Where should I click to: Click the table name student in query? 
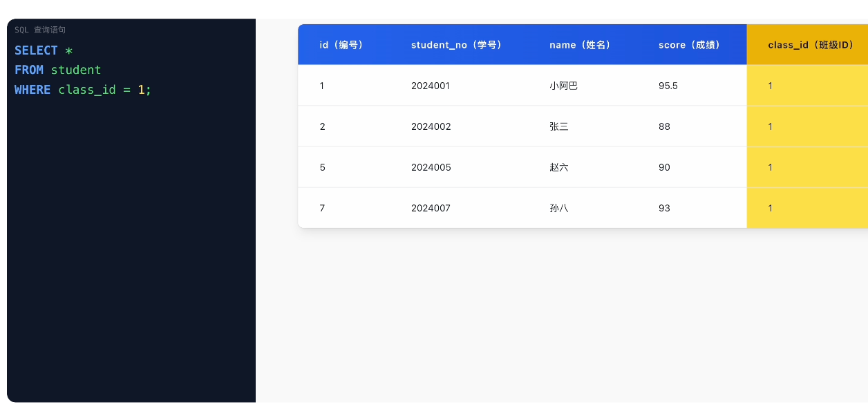pos(76,70)
